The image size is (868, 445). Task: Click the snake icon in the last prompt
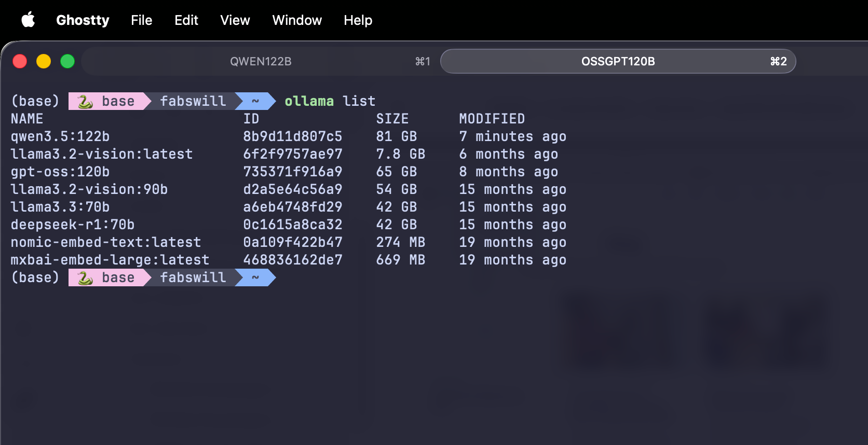85,277
